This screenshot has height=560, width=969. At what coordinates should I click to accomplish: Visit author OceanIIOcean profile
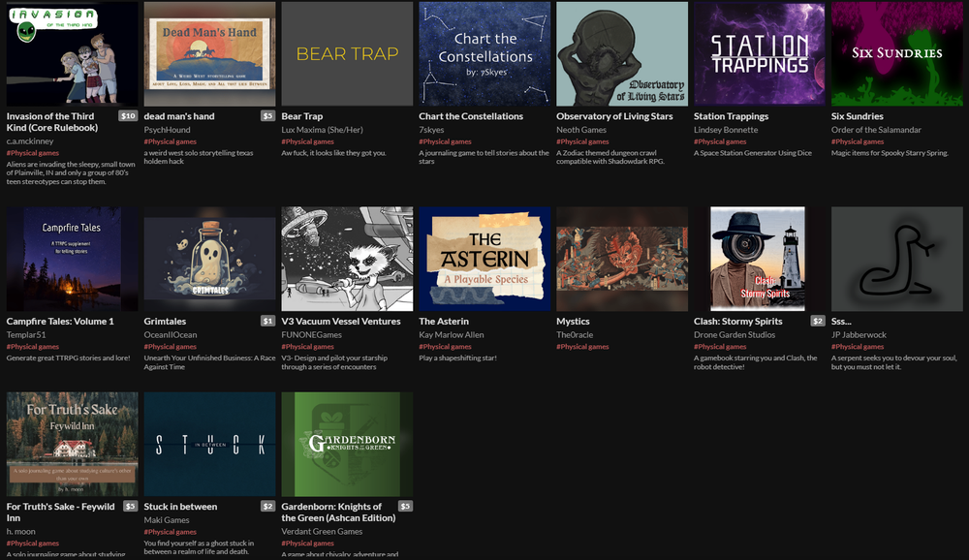170,335
